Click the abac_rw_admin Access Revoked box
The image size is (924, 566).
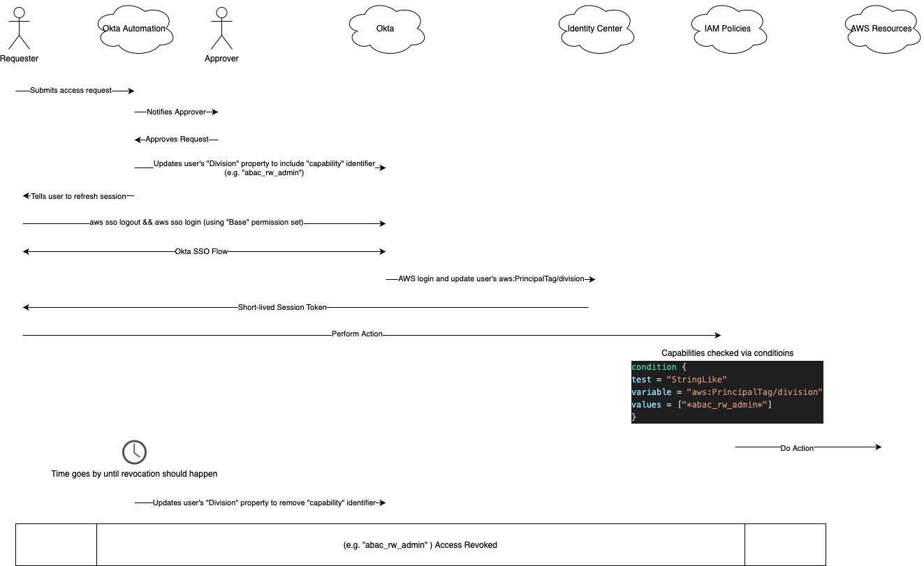click(420, 544)
